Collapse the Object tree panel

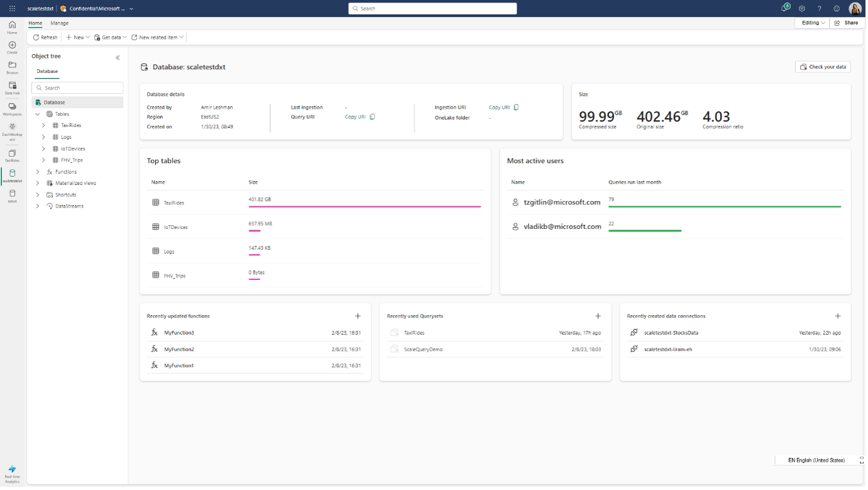[x=118, y=57]
